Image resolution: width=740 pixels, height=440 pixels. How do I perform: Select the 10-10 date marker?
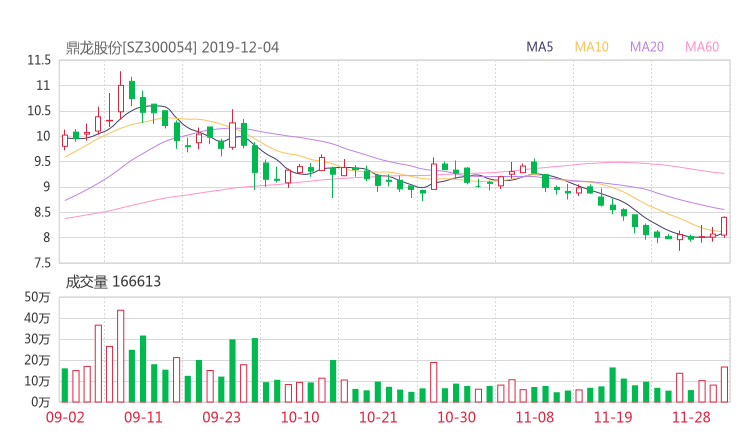[299, 417]
